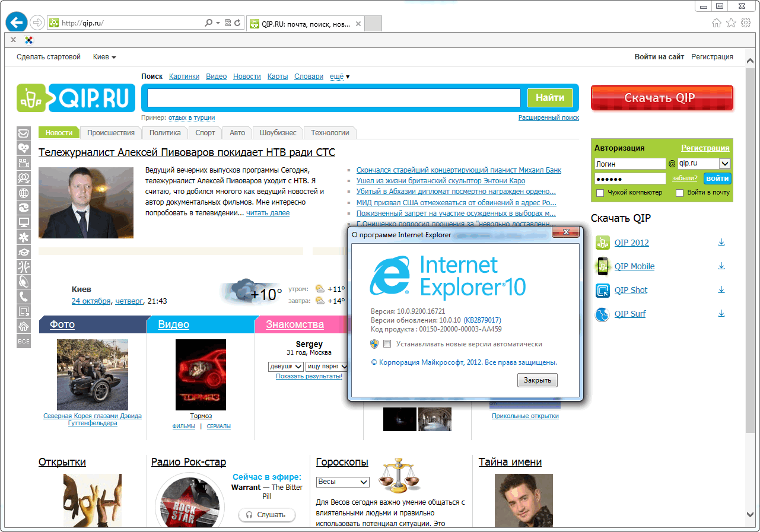Open the Шоубизнес news tab
The image size is (760, 532).
tap(278, 133)
